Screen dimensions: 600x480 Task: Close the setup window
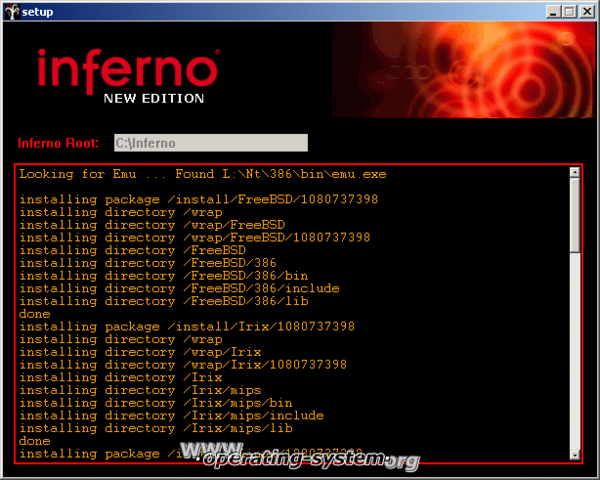click(587, 12)
